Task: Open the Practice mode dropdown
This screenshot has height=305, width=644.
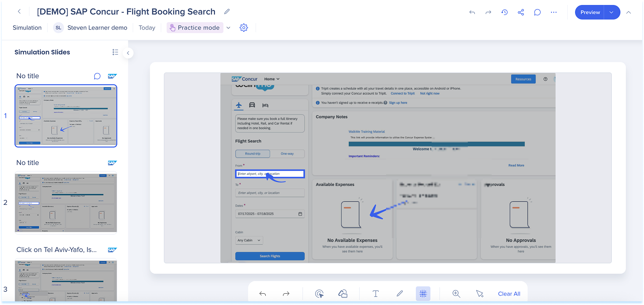Action: tap(228, 28)
